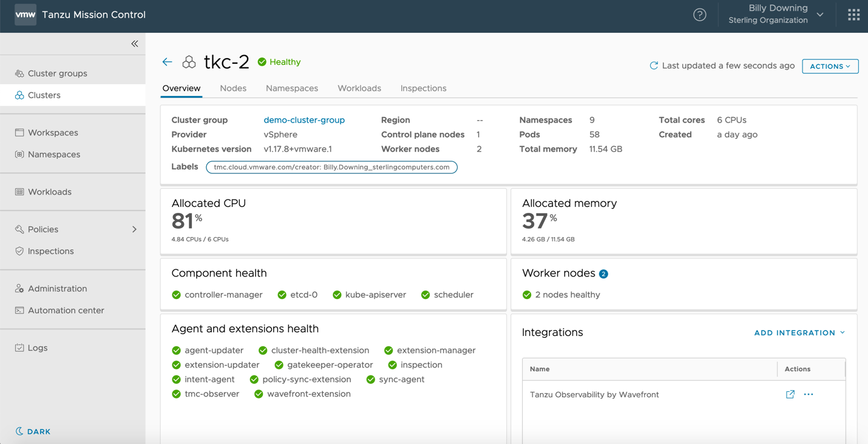The height and width of the screenshot is (444, 868).
Task: Open Automation center in sidebar
Action: [x=66, y=310]
